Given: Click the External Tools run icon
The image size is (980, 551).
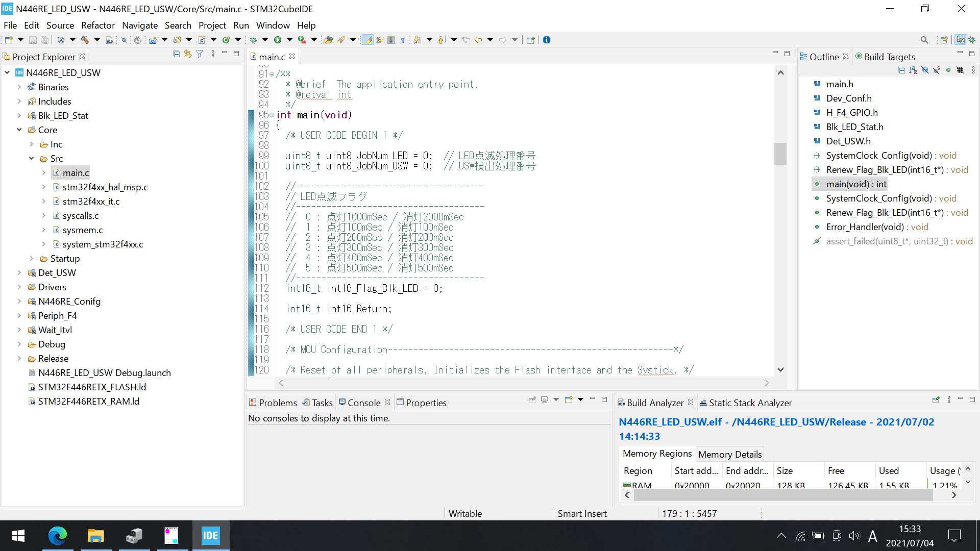Looking at the screenshot, I should click(x=302, y=40).
